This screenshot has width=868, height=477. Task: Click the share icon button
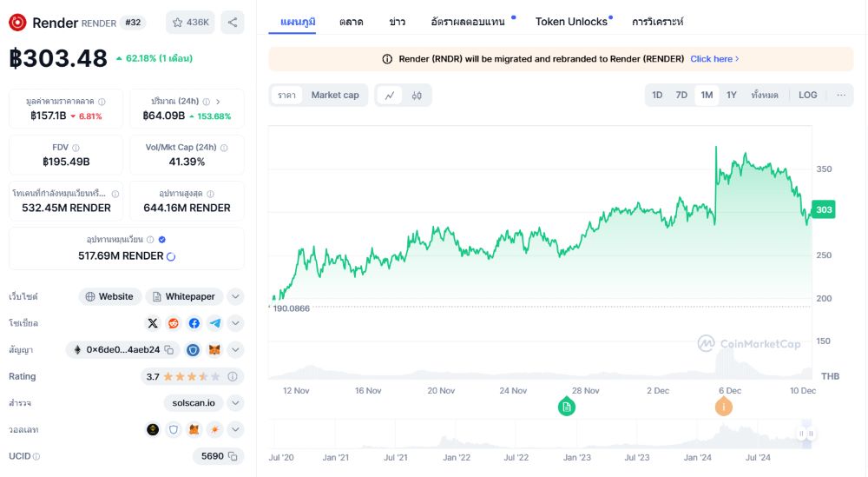[x=233, y=23]
